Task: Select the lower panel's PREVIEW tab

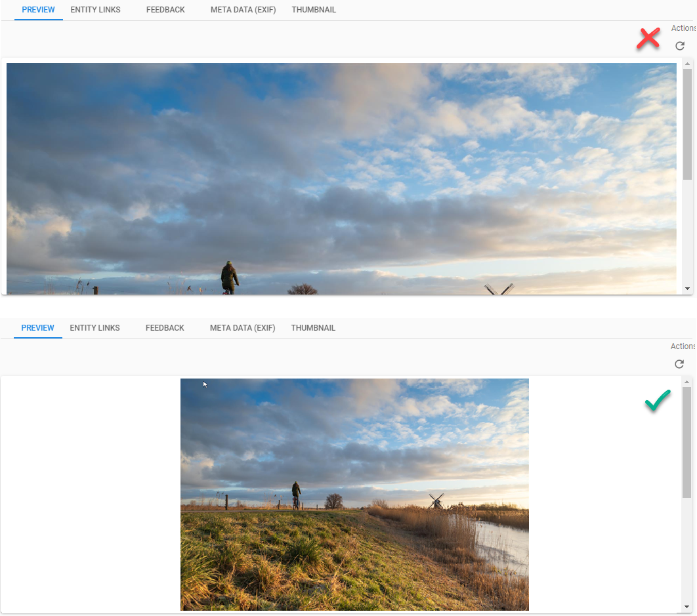Action: click(x=38, y=328)
